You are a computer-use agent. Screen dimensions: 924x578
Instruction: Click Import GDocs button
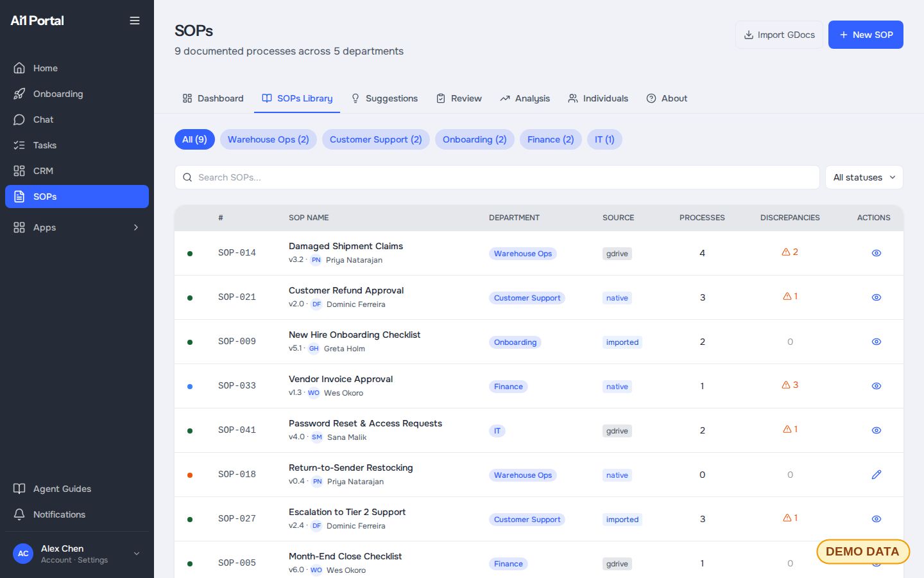point(779,35)
